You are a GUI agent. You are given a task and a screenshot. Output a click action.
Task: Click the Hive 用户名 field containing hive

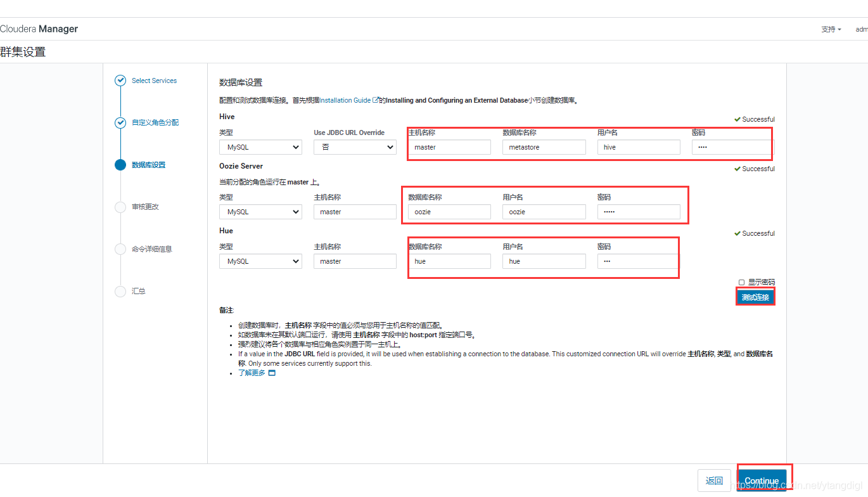point(639,147)
